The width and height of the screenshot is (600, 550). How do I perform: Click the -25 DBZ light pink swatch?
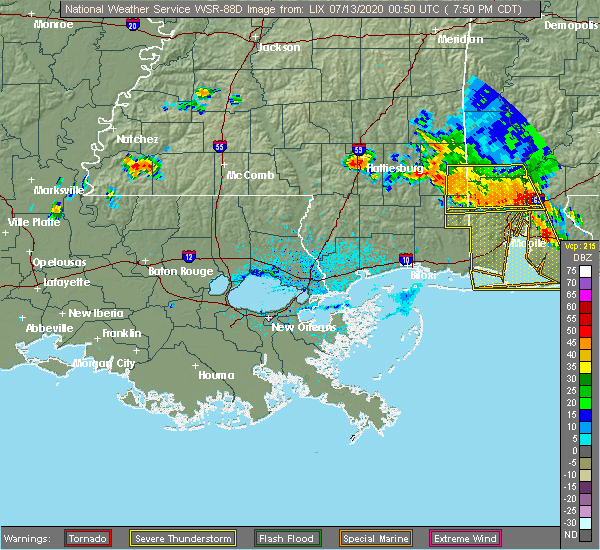point(585,511)
